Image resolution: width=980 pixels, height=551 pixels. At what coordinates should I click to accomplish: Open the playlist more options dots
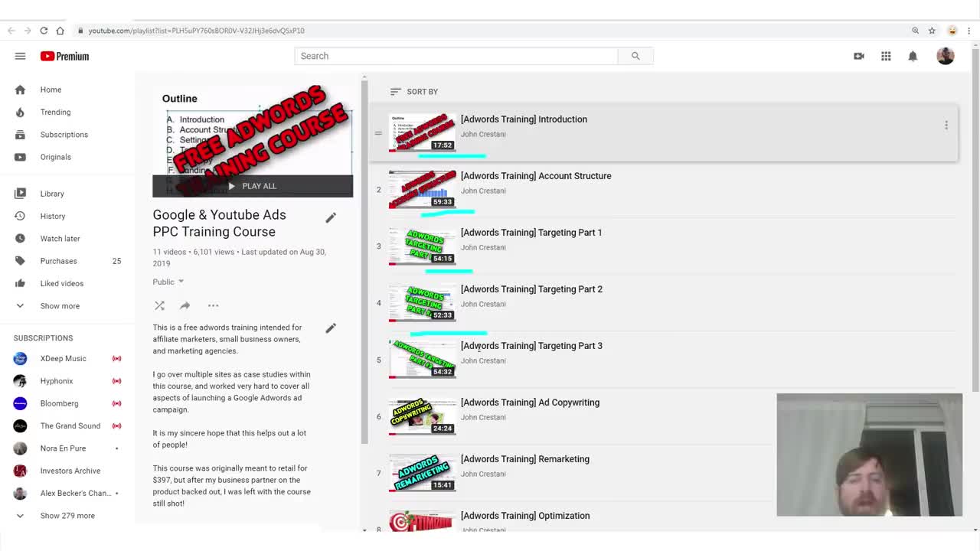click(x=214, y=305)
